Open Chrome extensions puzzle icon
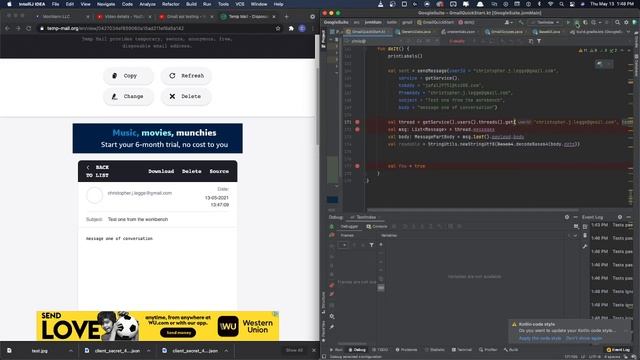The height and width of the screenshot is (360, 640). [291, 29]
